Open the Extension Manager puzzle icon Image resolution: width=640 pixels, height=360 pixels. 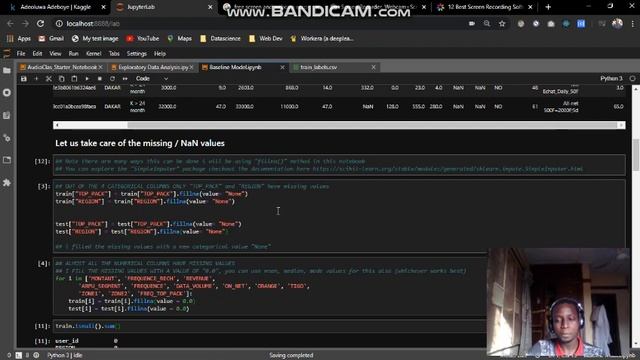(7, 183)
